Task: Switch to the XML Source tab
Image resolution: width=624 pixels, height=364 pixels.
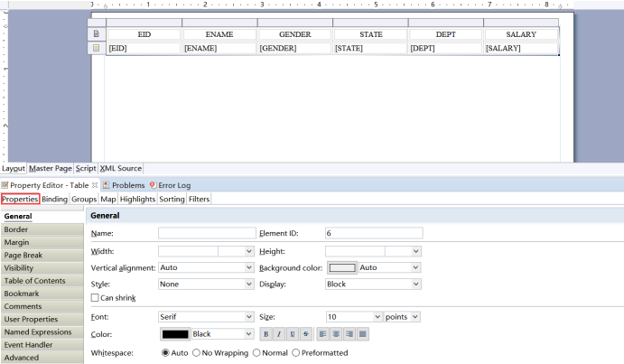Action: tap(121, 169)
